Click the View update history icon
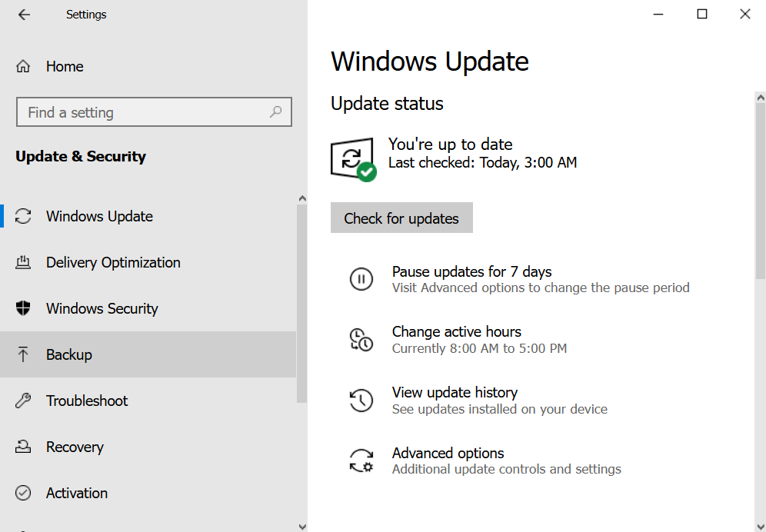This screenshot has width=766, height=532. [361, 400]
